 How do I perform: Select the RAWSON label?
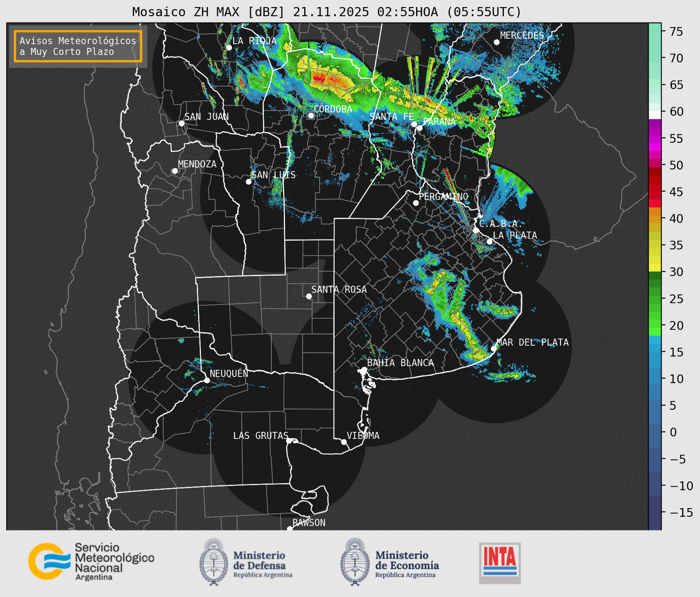click(309, 523)
